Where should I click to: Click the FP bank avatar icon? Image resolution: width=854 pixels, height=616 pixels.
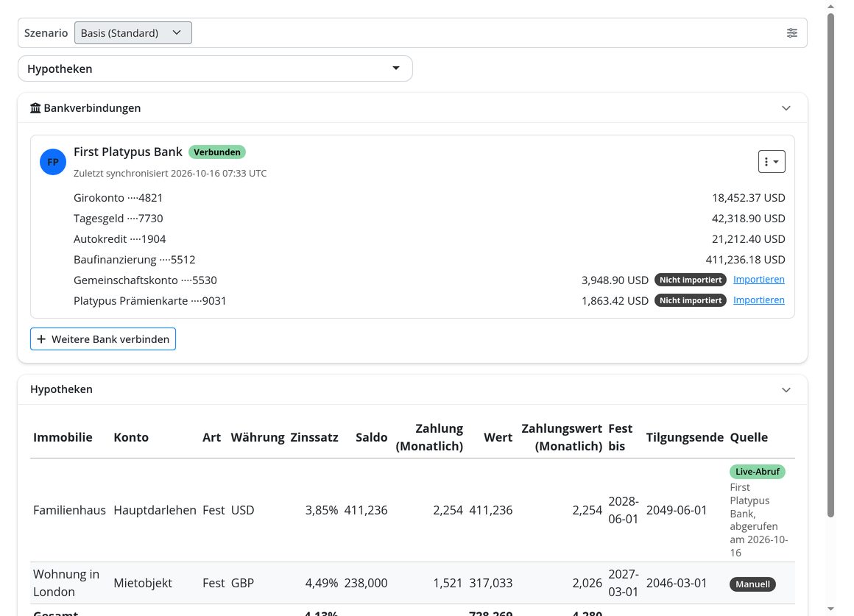pyautogui.click(x=53, y=162)
